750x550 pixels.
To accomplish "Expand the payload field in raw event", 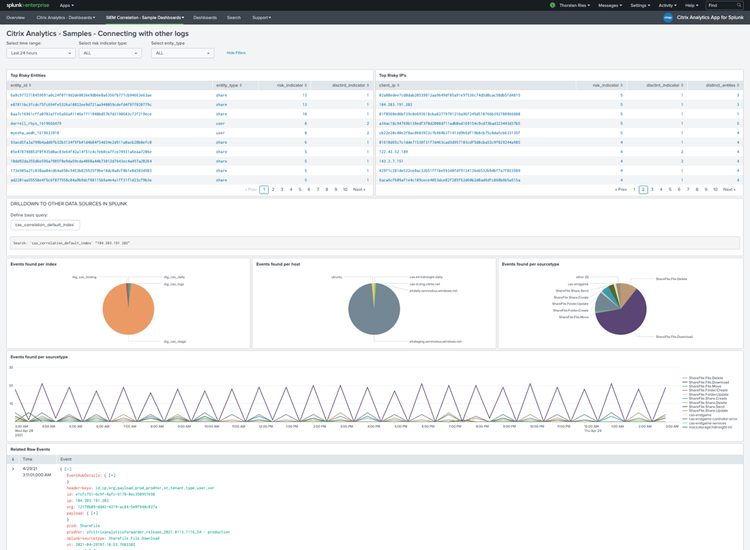I will coord(94,513).
